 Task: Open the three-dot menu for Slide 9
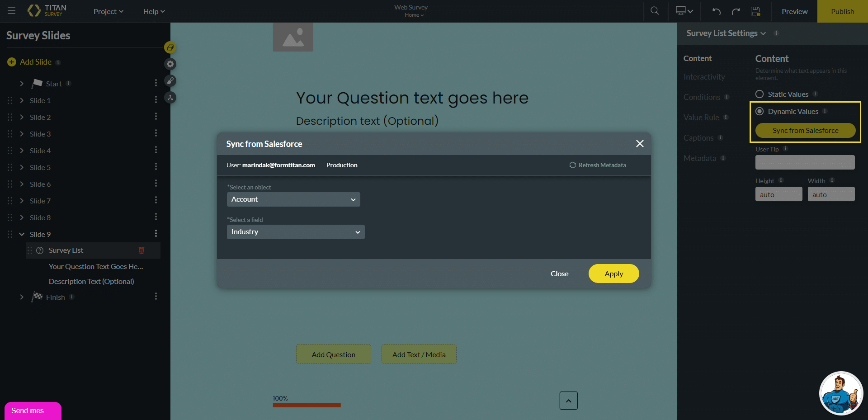point(156,234)
